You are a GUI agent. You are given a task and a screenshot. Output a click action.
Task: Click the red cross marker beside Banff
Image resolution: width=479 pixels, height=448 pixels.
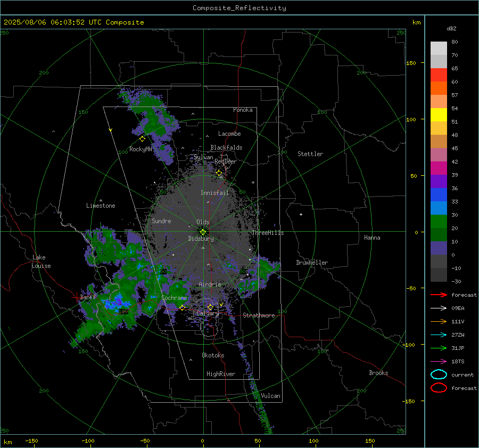(x=76, y=297)
